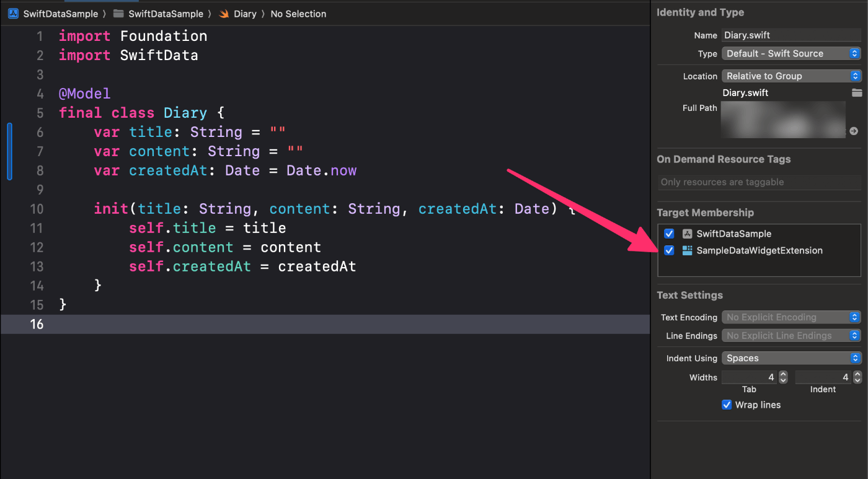The width and height of the screenshot is (868, 479).
Task: Click the @Model attribute in code
Action: tap(84, 94)
